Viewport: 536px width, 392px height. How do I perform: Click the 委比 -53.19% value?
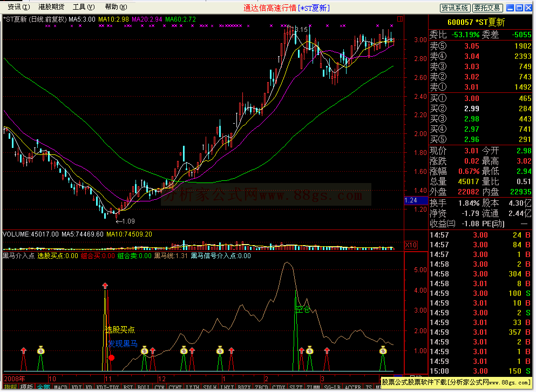click(x=465, y=35)
